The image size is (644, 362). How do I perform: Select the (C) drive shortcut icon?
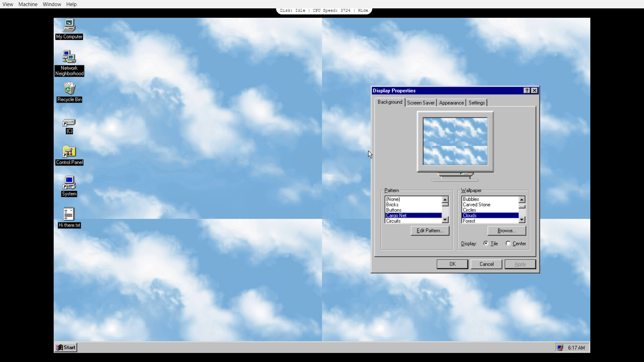[69, 126]
